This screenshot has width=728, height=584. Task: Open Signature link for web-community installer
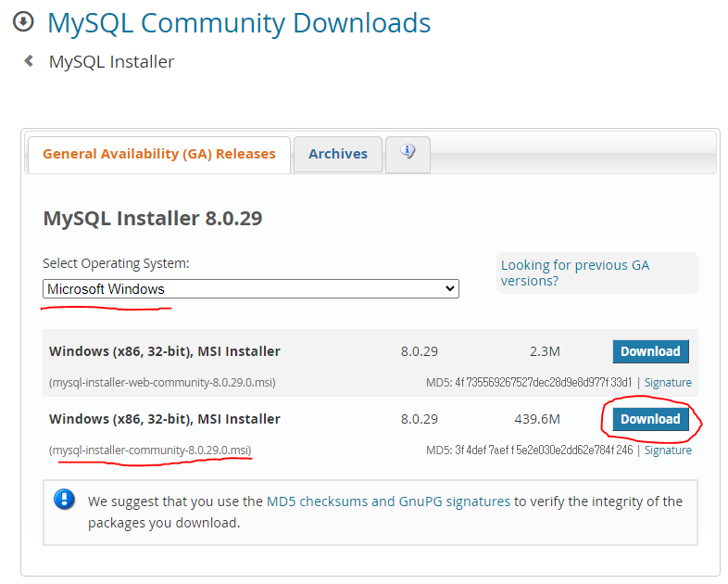pos(668,382)
